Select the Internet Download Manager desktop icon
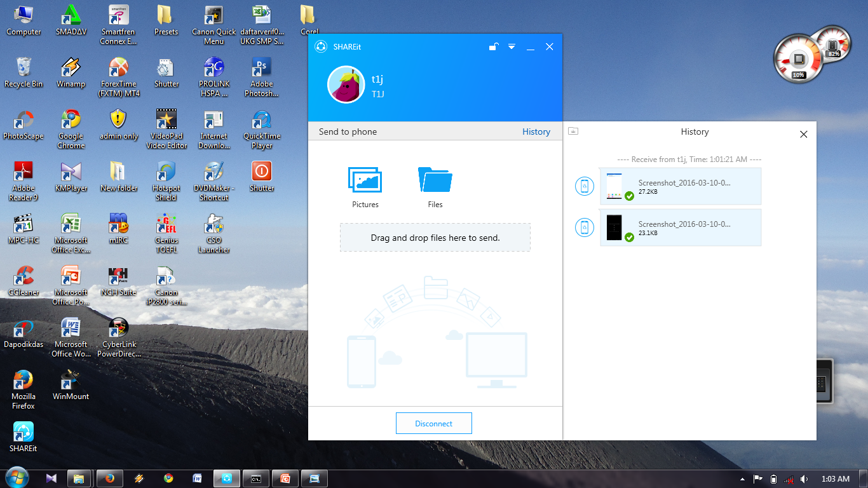Image resolution: width=868 pixels, height=488 pixels. coord(214,129)
